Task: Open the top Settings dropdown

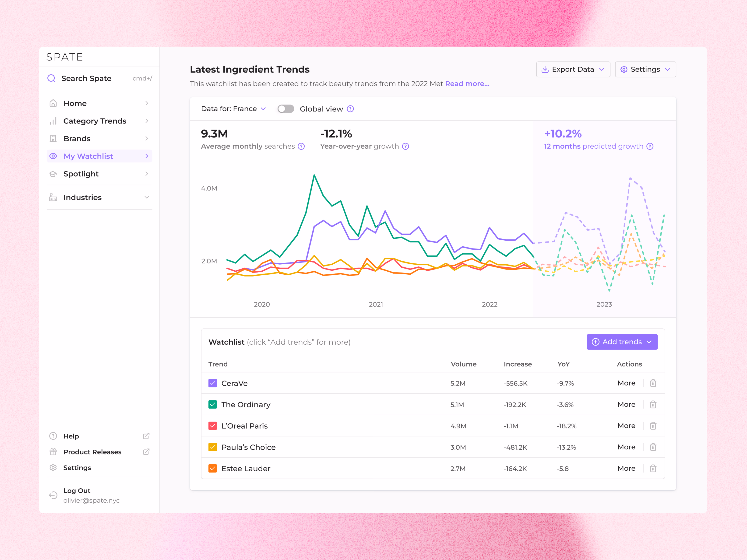Action: (645, 69)
